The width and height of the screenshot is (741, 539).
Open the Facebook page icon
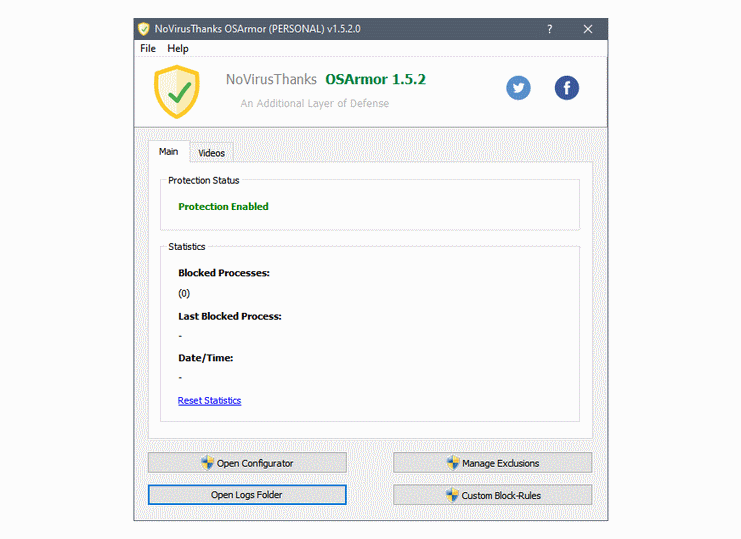(567, 88)
